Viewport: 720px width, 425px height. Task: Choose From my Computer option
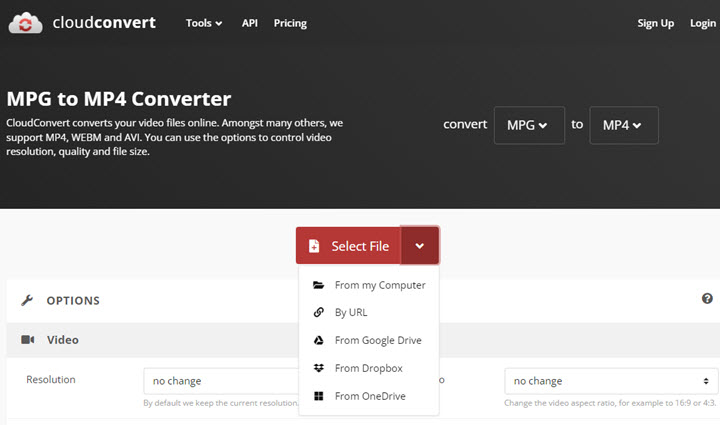[369, 285]
